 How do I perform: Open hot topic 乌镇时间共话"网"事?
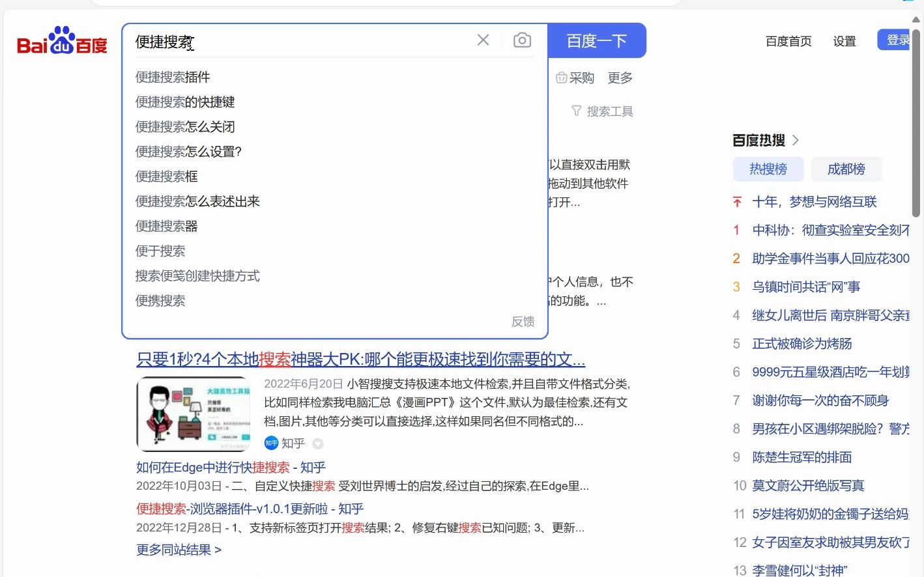tap(806, 287)
